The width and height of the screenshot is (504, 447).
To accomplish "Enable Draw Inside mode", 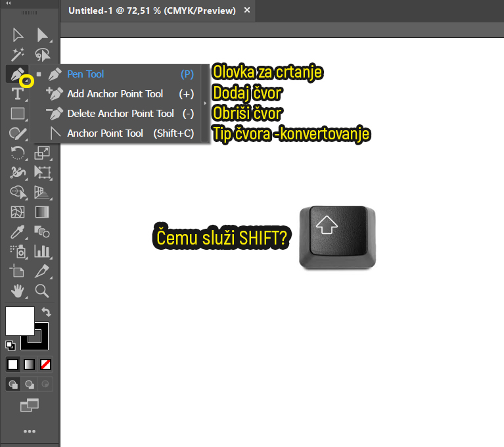I will tap(45, 385).
